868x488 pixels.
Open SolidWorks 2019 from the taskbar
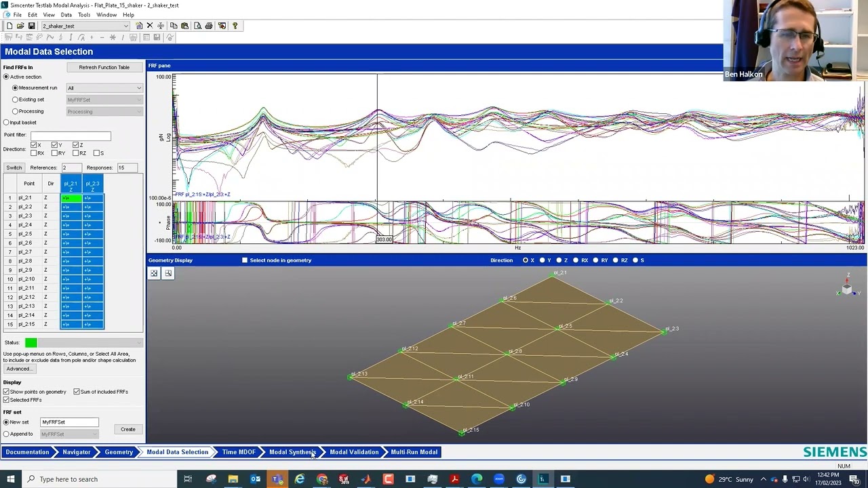[x=344, y=479]
